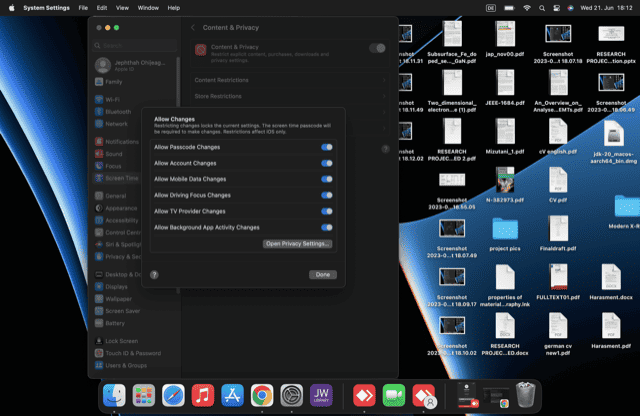Select Bluetooth icon in sidebar
The width and height of the screenshot is (640, 416).
coord(99,112)
